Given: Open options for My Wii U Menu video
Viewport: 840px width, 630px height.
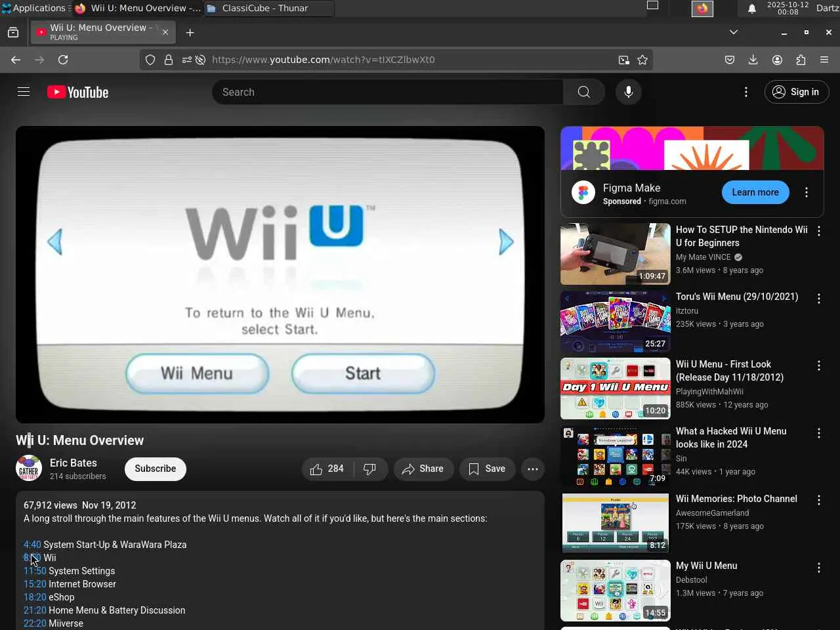Looking at the screenshot, I should click(x=819, y=568).
